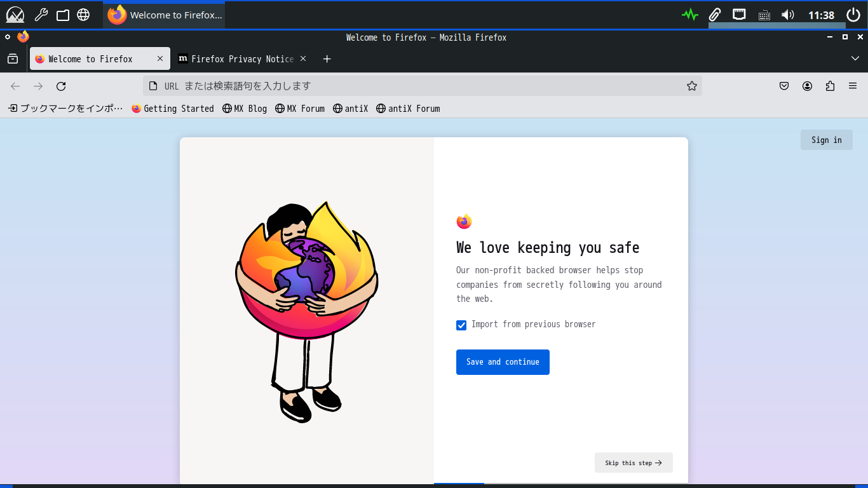Viewport: 868px width, 488px height.
Task: Open the Firefox account icon in toolbar
Action: pyautogui.click(x=807, y=86)
